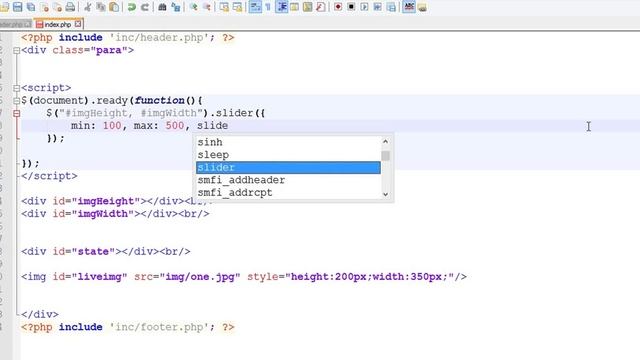Viewport: 640px width, 360px height.
Task: Run macro multiple times icon
Action: (x=378, y=7)
